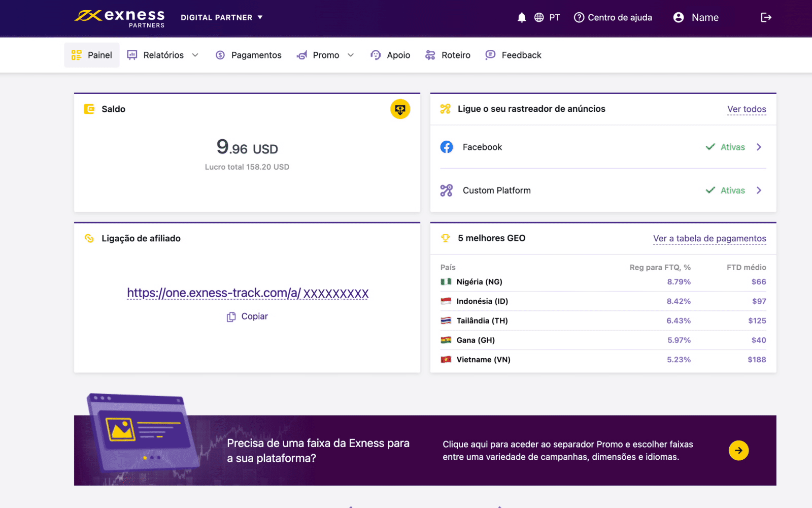Screen dimensions: 812x508
Task: Click the copy clipboard icon
Action: pyautogui.click(x=231, y=316)
